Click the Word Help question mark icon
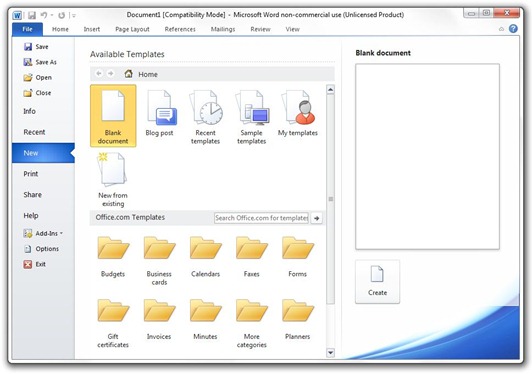 tap(513, 29)
